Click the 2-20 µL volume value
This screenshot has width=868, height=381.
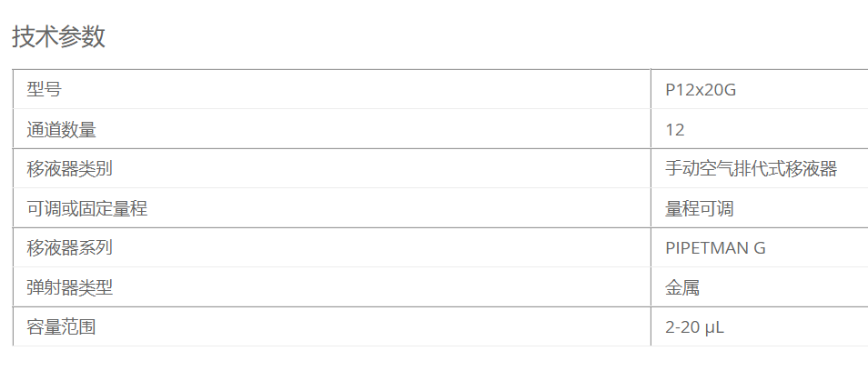tap(695, 327)
